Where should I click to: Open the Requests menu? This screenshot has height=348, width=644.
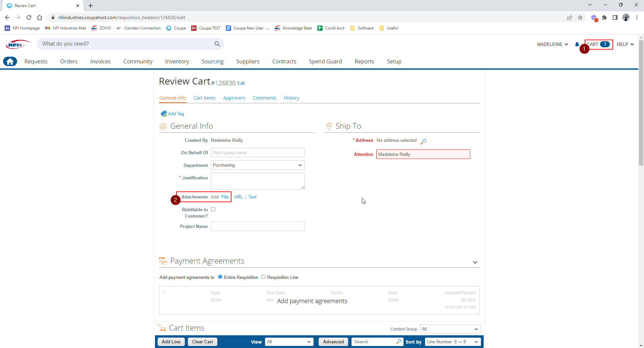click(x=36, y=61)
